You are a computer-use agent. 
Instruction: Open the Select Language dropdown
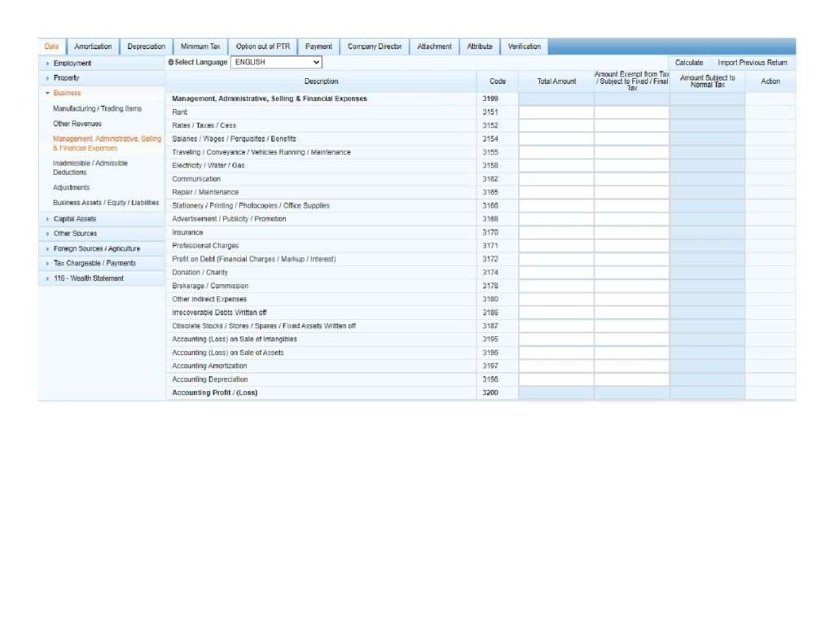(276, 62)
